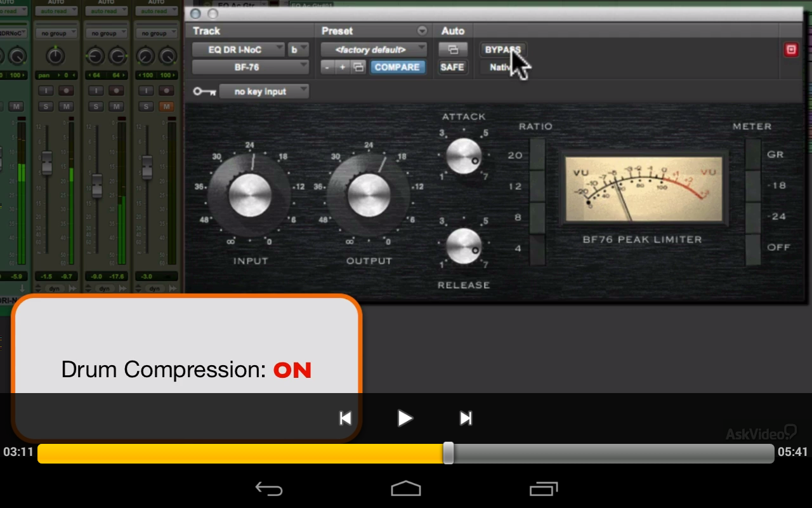Click the Native label in plug-in header
The height and width of the screenshot is (508, 812).
(x=501, y=67)
